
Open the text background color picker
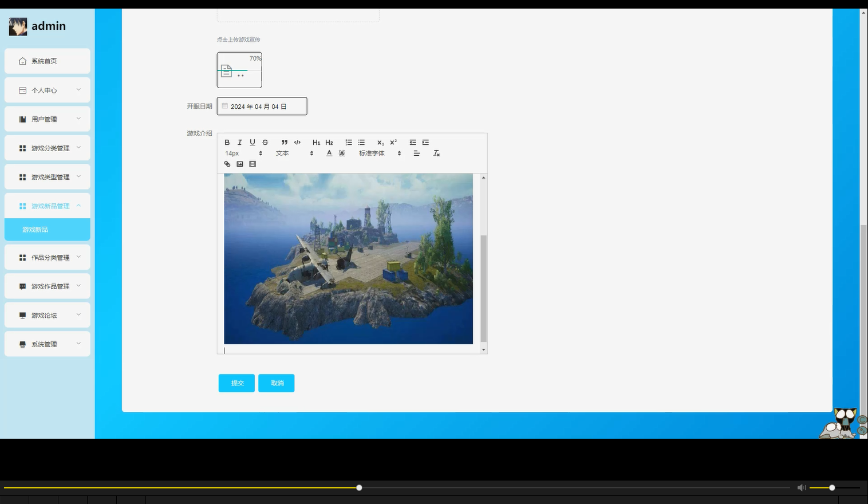342,153
